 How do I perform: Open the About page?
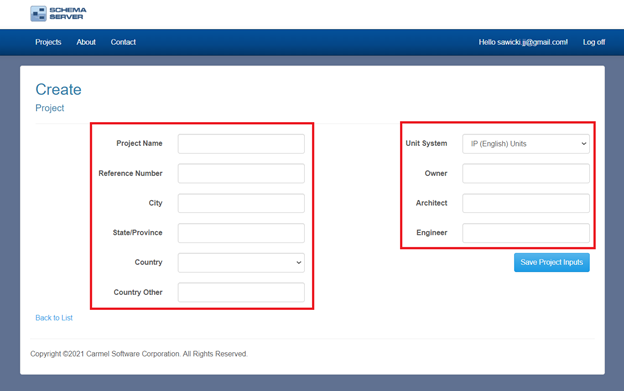[x=86, y=42]
